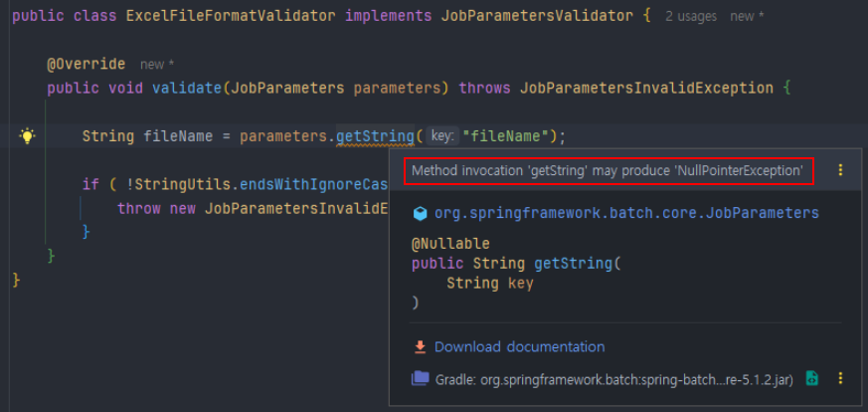Click the 'throw new' statement

[157, 209]
